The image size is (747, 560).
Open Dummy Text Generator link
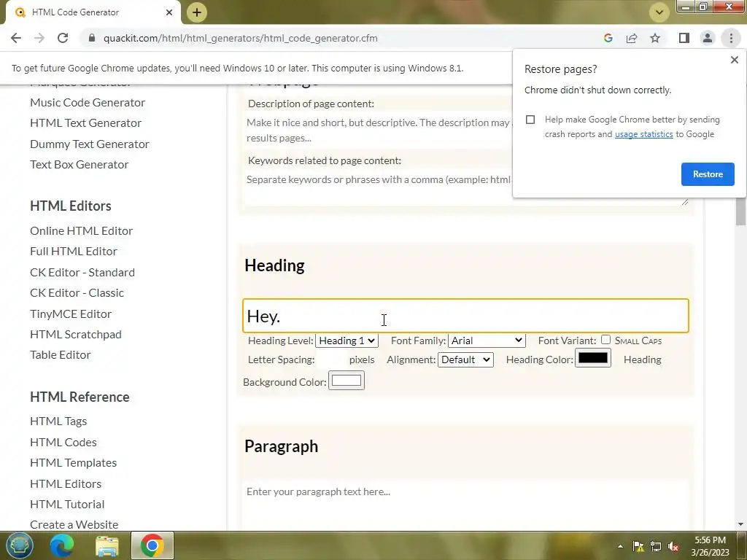90,144
